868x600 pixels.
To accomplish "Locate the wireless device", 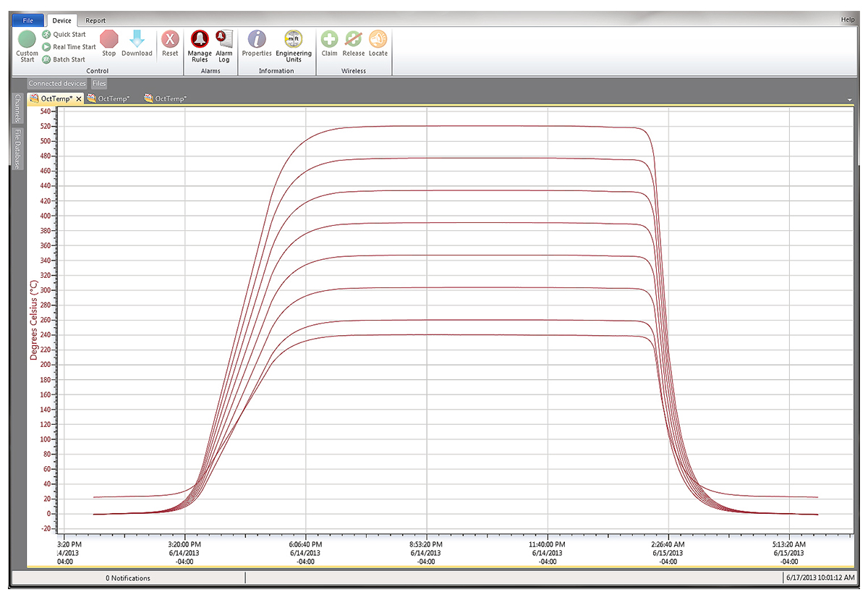I will tap(378, 43).
